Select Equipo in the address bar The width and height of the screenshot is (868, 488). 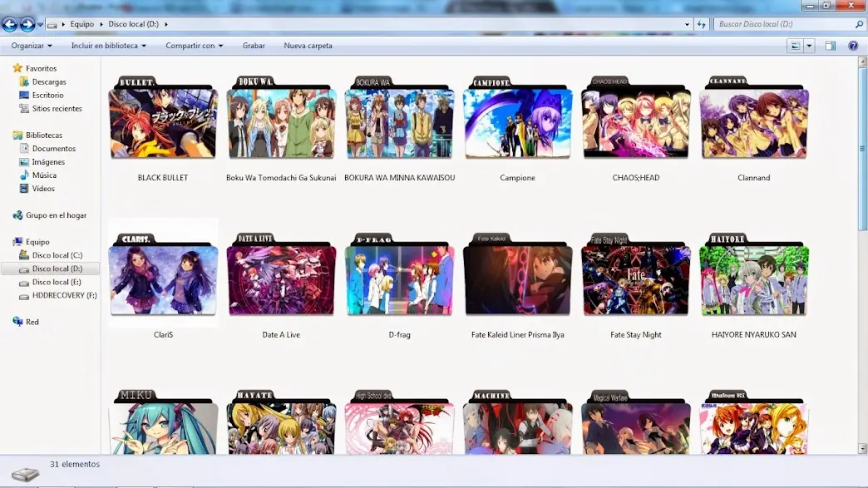82,24
